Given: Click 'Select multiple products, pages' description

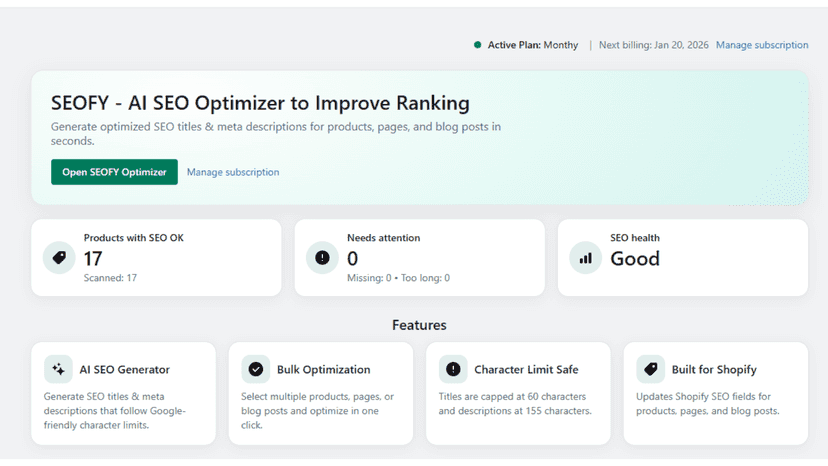Looking at the screenshot, I should (x=317, y=411).
